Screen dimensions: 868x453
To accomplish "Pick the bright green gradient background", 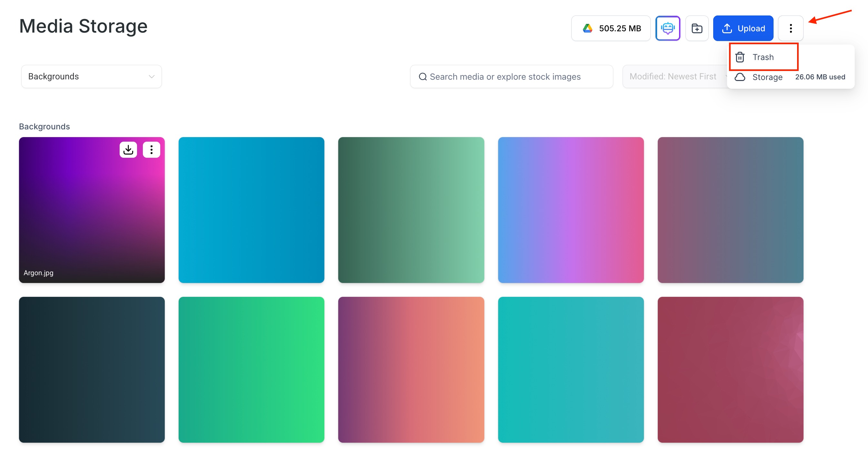I will pyautogui.click(x=251, y=369).
